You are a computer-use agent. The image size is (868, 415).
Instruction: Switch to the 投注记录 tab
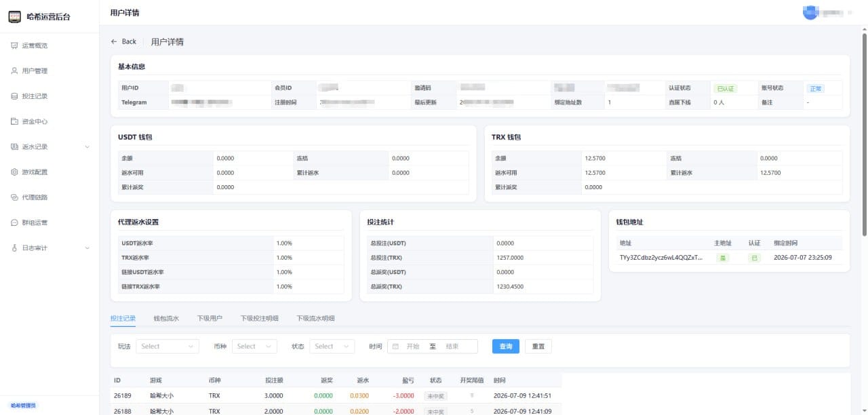click(x=123, y=318)
